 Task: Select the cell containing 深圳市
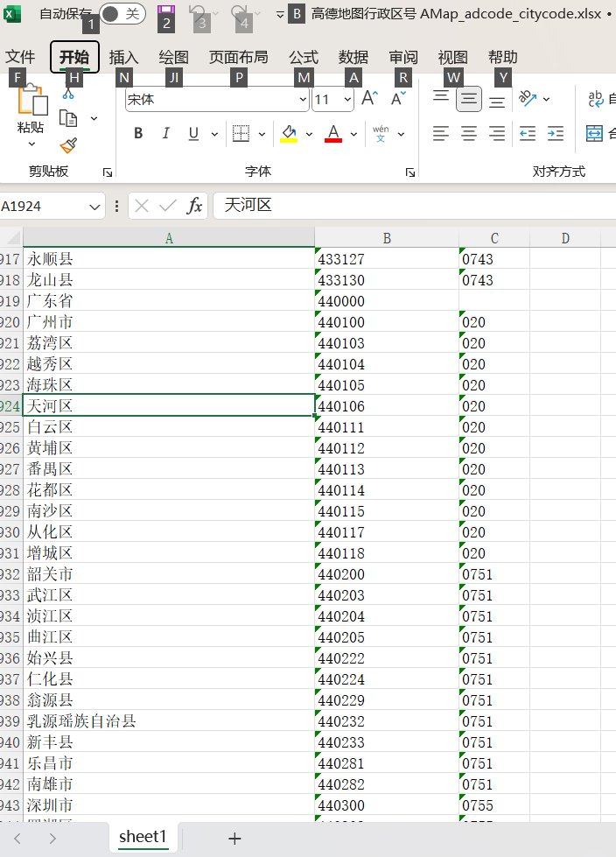click(x=168, y=805)
